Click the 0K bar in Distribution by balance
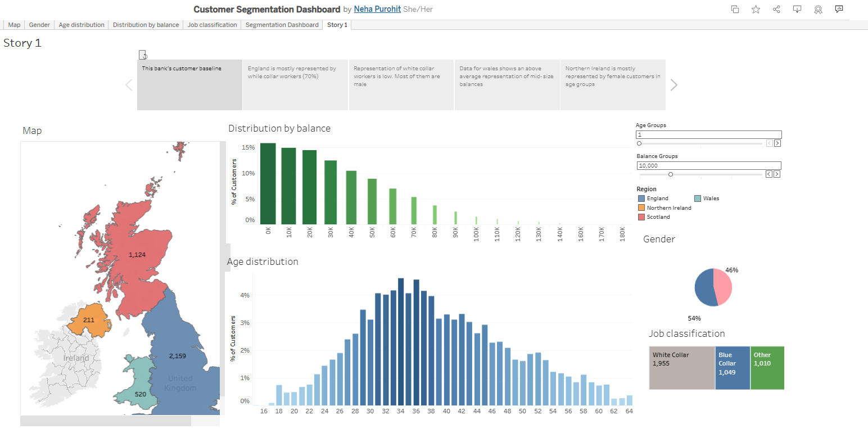This screenshot has width=868, height=442. click(268, 184)
